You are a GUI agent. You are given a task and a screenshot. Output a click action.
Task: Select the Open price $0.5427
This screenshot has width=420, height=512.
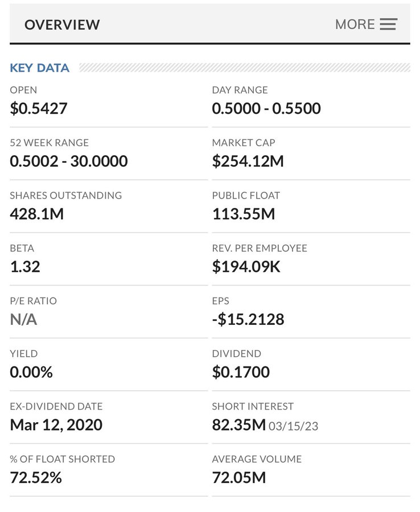pyautogui.click(x=39, y=108)
